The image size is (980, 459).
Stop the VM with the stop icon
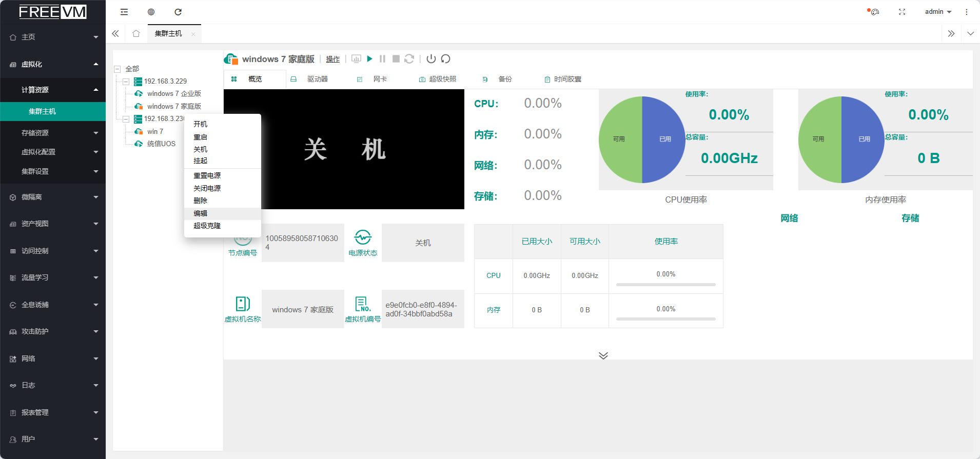396,59
